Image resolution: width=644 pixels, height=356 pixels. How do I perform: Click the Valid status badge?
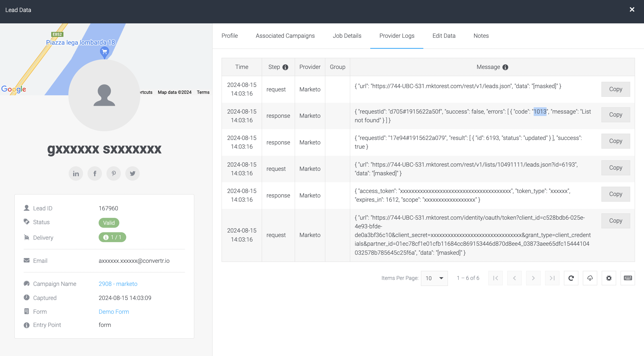109,223
